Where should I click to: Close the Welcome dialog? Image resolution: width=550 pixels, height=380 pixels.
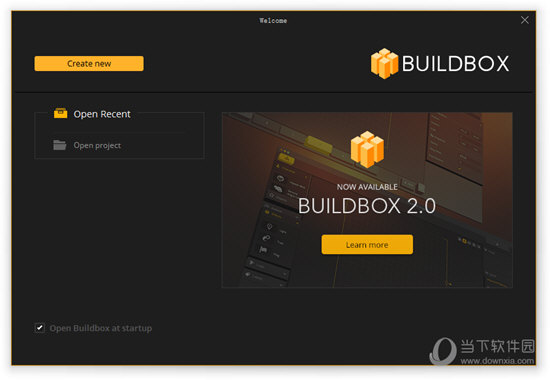pyautogui.click(x=525, y=20)
